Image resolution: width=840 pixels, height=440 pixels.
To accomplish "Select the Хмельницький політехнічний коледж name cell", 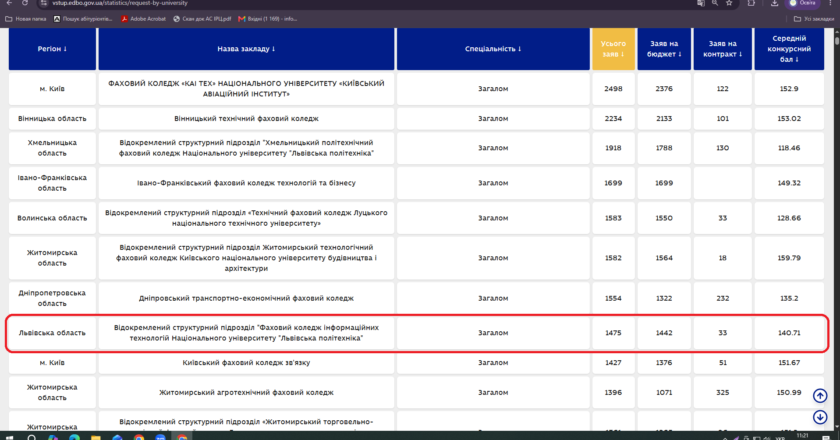I will [246, 148].
